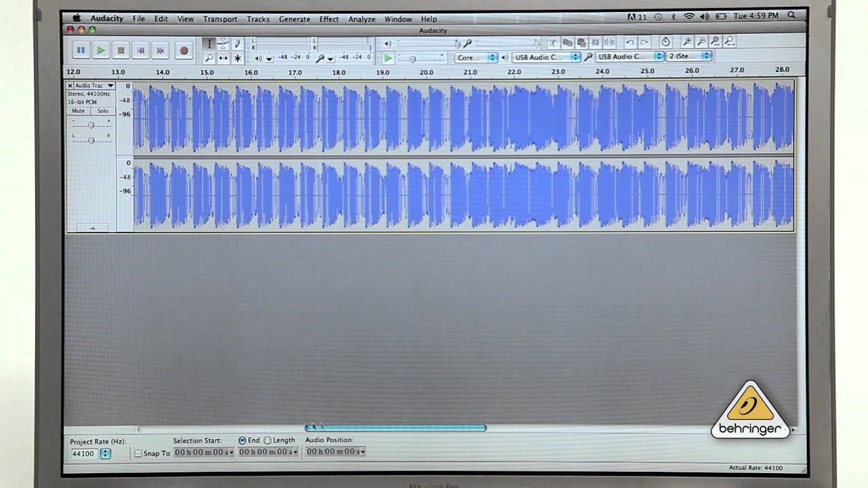
Task: Open the Tracks menu
Action: tap(258, 19)
